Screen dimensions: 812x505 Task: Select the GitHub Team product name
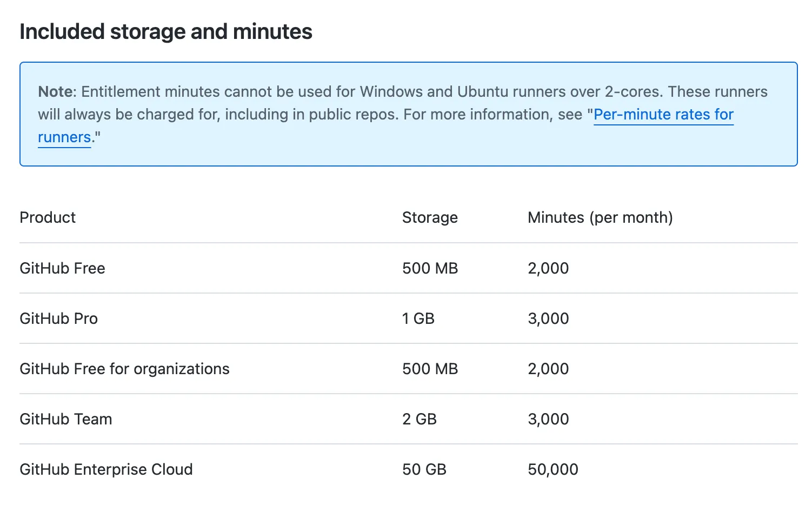[66, 419]
